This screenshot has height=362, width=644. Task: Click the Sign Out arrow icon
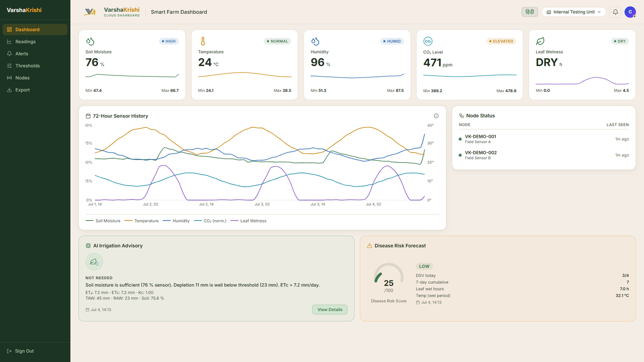coord(9,351)
